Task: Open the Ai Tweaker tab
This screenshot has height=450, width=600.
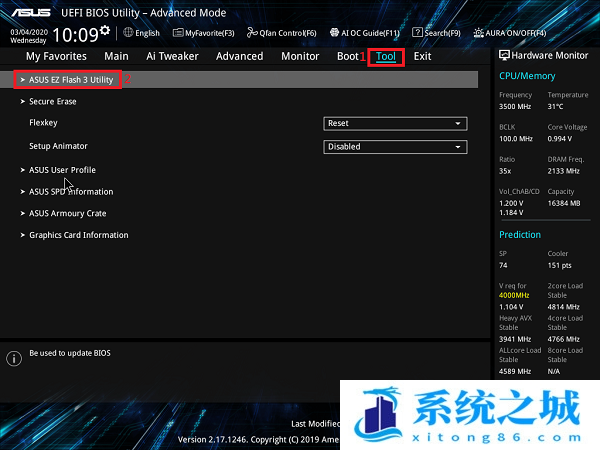Action: (172, 56)
